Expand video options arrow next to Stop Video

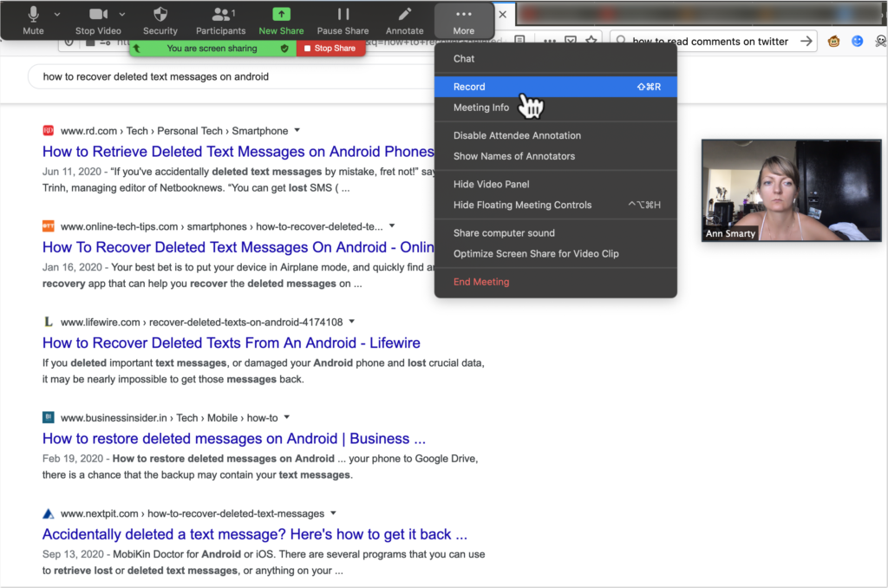122,15
